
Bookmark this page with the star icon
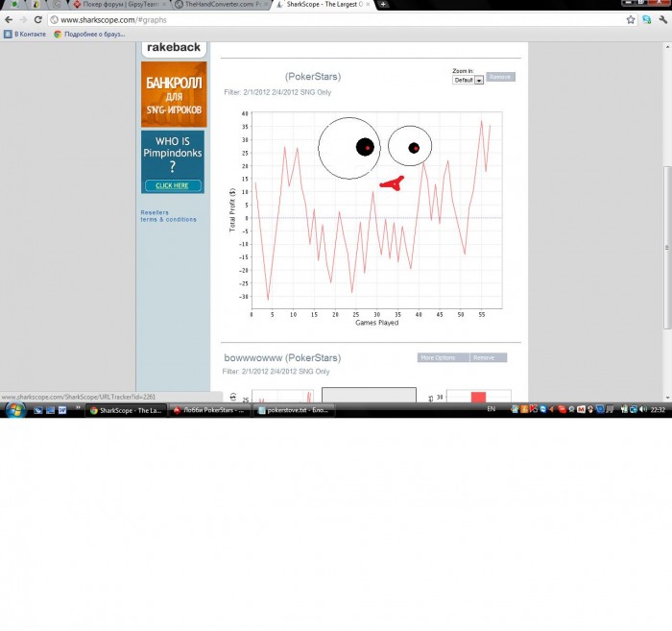point(631,20)
